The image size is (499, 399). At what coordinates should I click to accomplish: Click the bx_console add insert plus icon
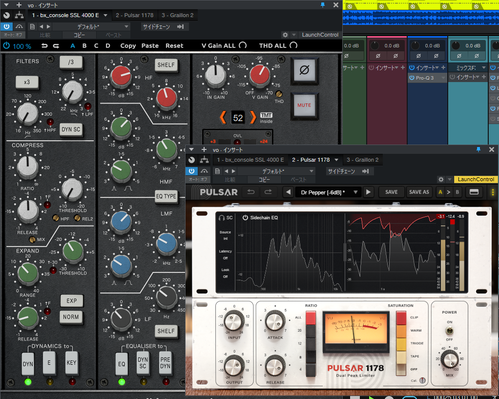click(19, 5)
